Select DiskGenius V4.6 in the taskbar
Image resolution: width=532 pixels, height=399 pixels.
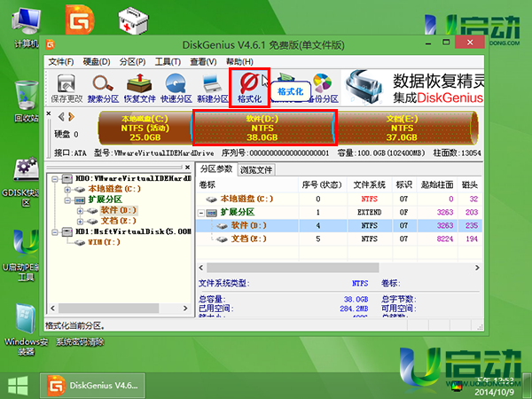point(92,386)
